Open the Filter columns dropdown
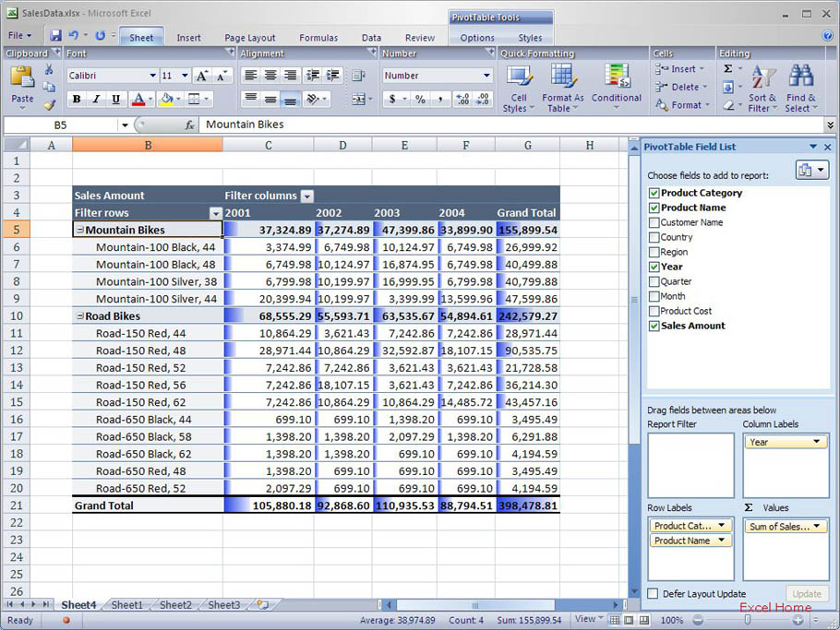This screenshot has height=630, width=840. [x=307, y=196]
